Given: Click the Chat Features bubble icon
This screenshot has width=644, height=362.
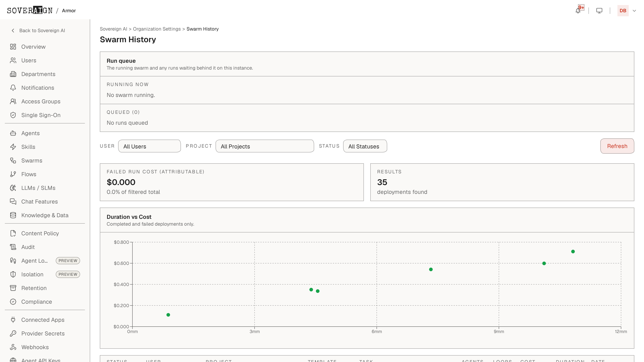Looking at the screenshot, I should pyautogui.click(x=13, y=202).
